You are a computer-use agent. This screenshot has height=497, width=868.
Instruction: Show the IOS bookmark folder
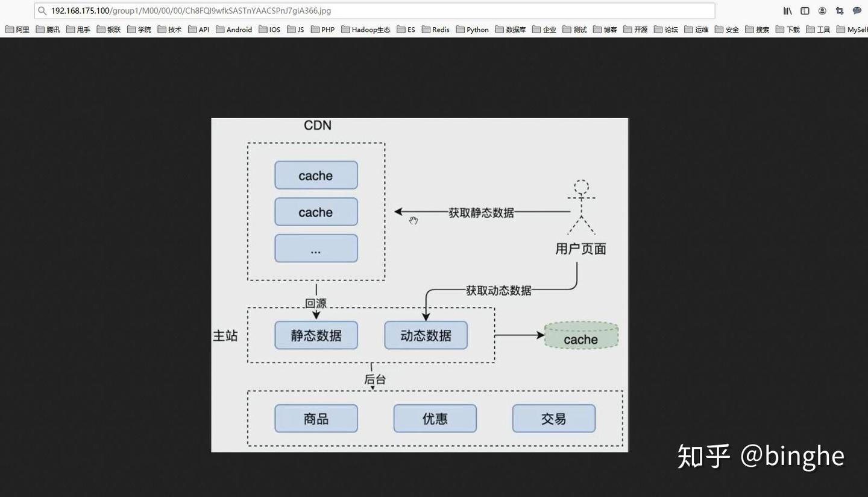269,30
